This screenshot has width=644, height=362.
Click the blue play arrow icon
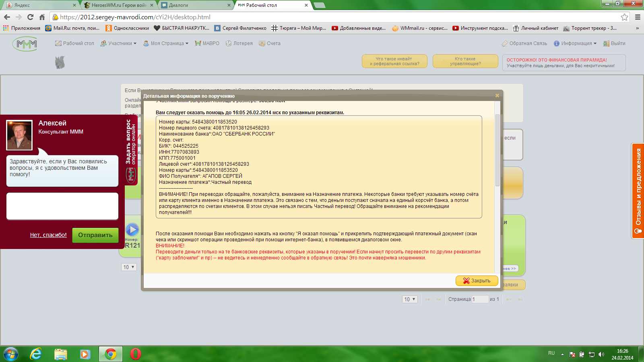[x=132, y=230]
